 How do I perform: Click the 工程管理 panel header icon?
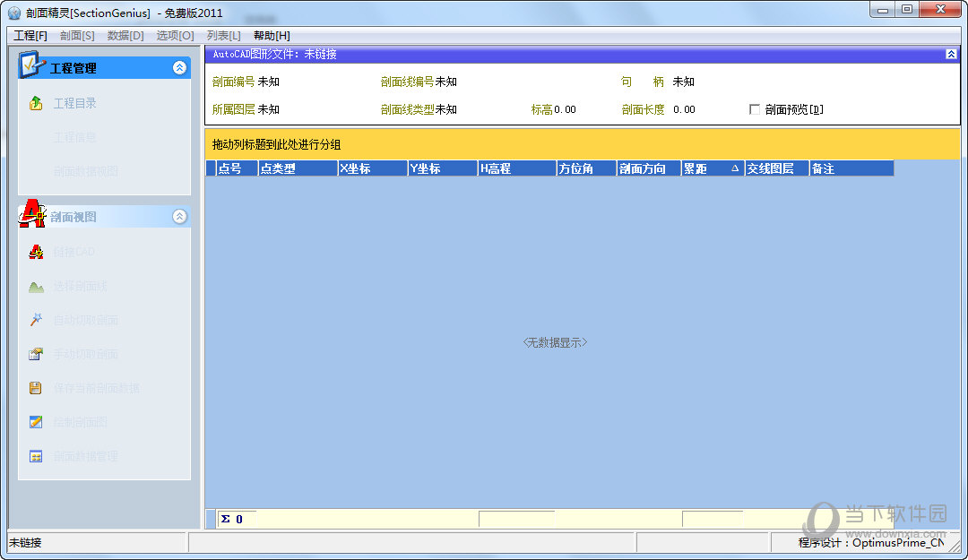(x=31, y=65)
